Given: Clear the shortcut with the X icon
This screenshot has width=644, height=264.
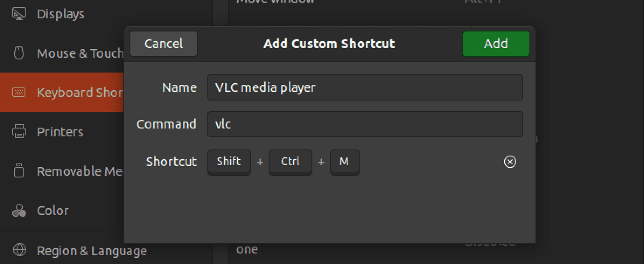Looking at the screenshot, I should coord(510,162).
